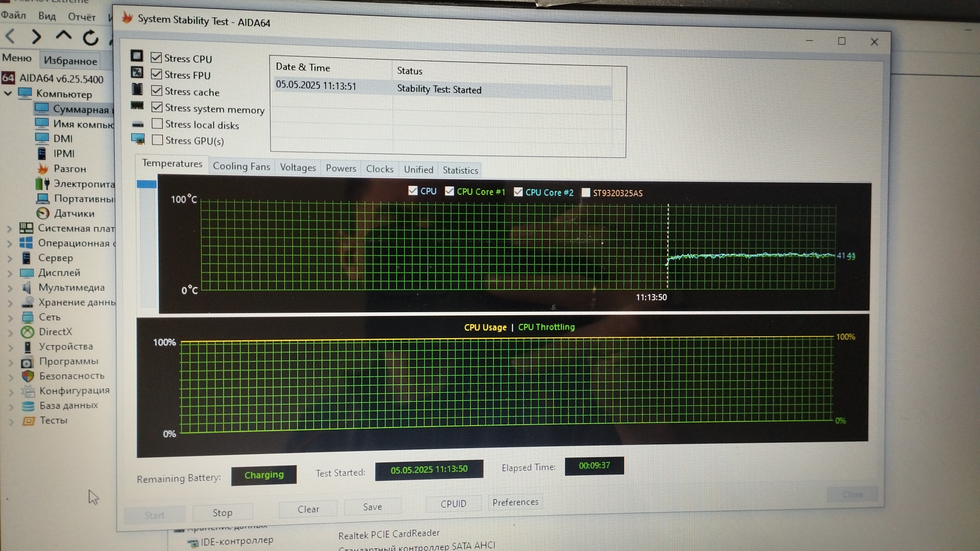
Task: Click the forward navigation arrow icon
Action: pos(36,37)
